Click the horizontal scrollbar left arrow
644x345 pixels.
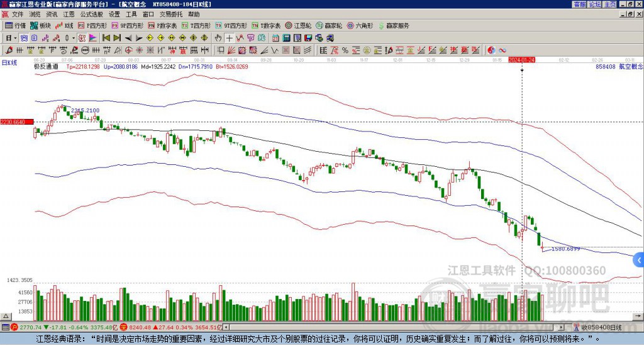(226, 327)
